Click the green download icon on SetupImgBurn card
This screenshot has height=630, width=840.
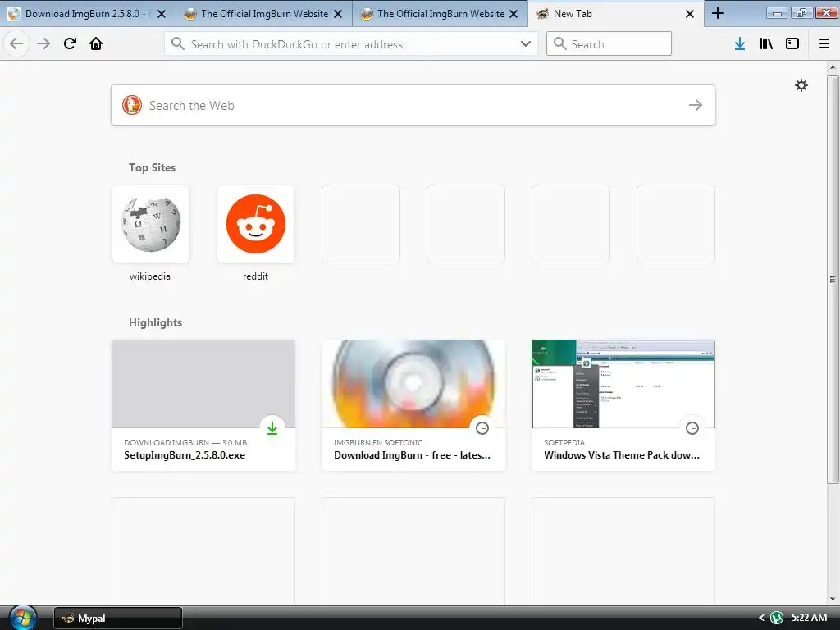pos(272,428)
